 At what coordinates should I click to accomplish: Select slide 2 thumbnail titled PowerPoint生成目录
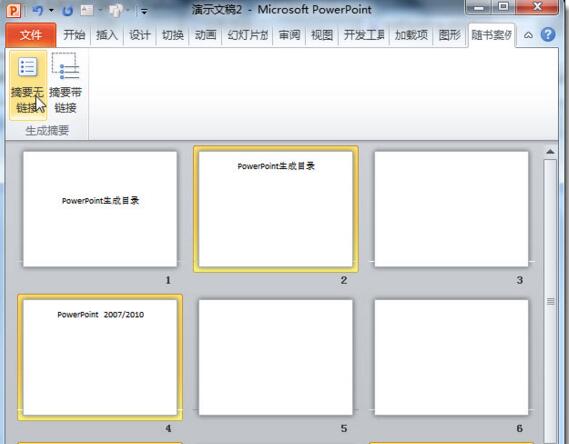coord(276,209)
